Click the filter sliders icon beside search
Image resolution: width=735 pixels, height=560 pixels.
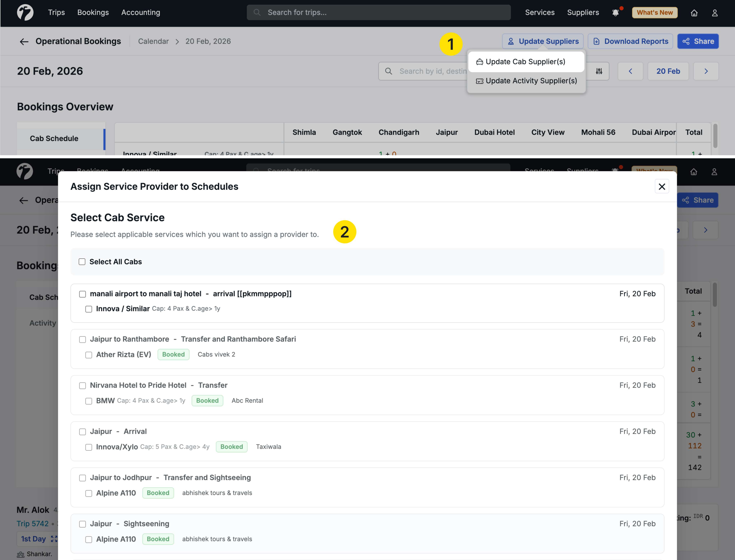point(599,71)
